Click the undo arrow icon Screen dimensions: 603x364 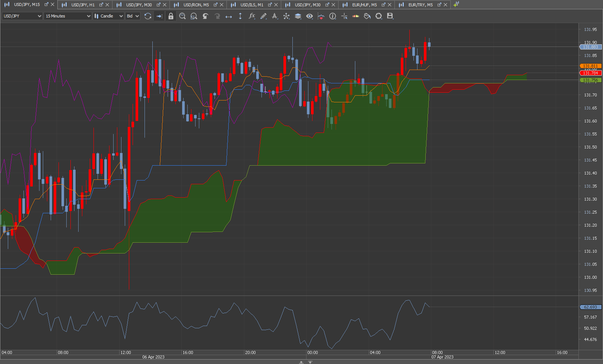205,16
